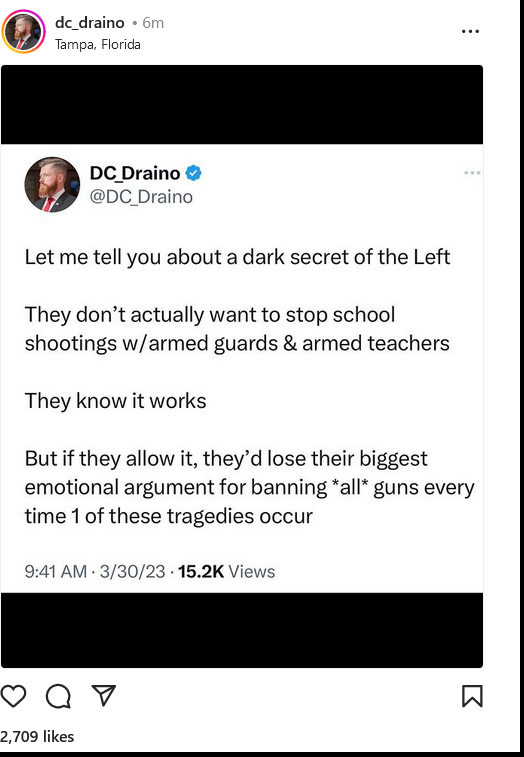Viewport: 524px width, 757px height.
Task: Select the bold DC_Draino display name
Action: [135, 173]
